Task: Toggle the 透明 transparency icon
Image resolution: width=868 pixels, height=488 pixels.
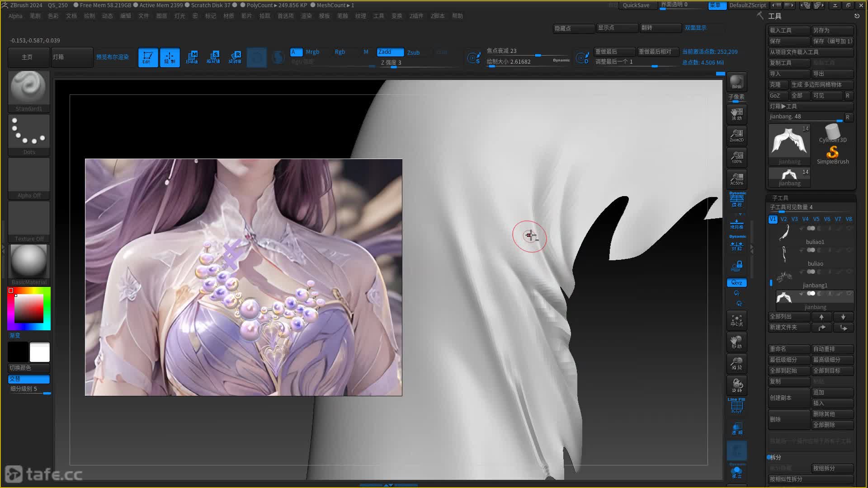Action: coord(736,428)
